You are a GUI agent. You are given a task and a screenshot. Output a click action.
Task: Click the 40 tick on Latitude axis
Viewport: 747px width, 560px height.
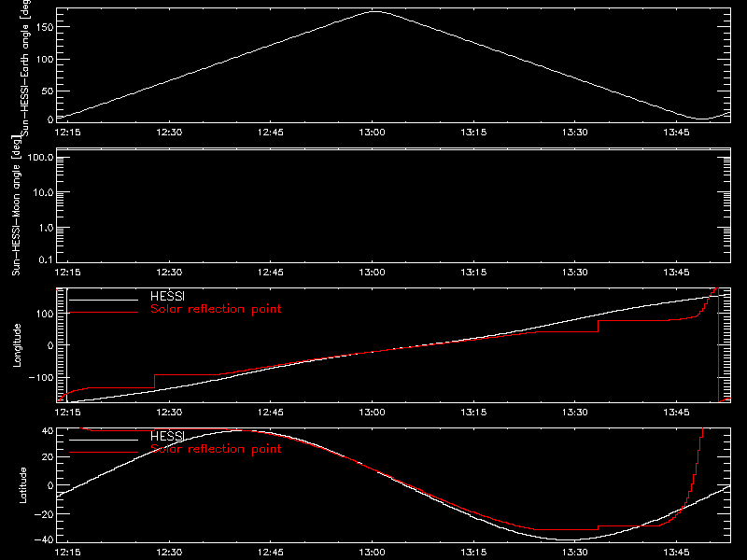[48, 431]
